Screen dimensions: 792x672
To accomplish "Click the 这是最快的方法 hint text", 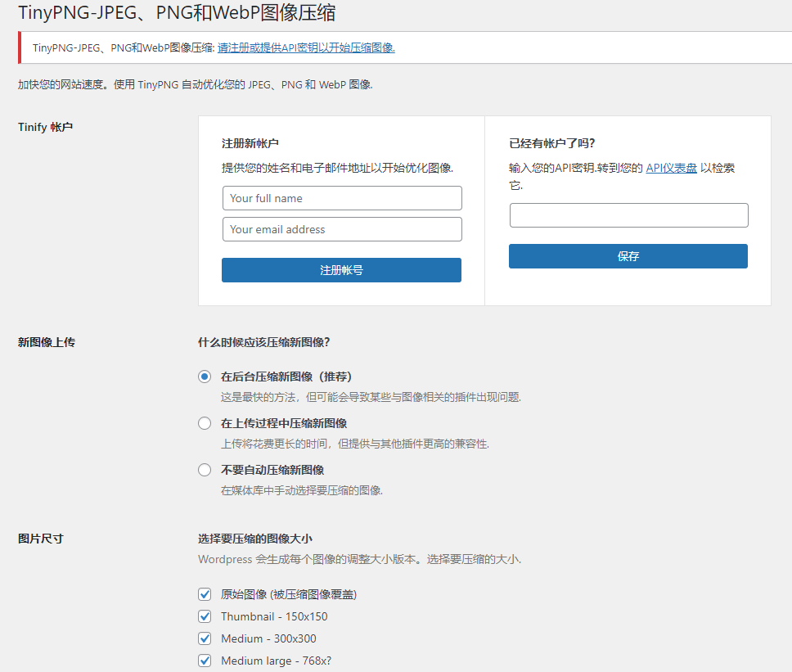I will [x=371, y=397].
